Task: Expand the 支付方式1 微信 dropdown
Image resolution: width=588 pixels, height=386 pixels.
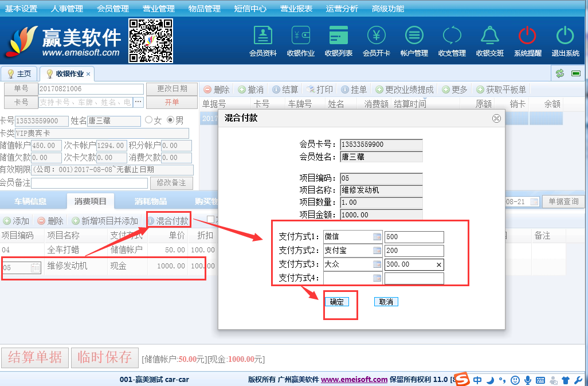Action: tap(377, 237)
